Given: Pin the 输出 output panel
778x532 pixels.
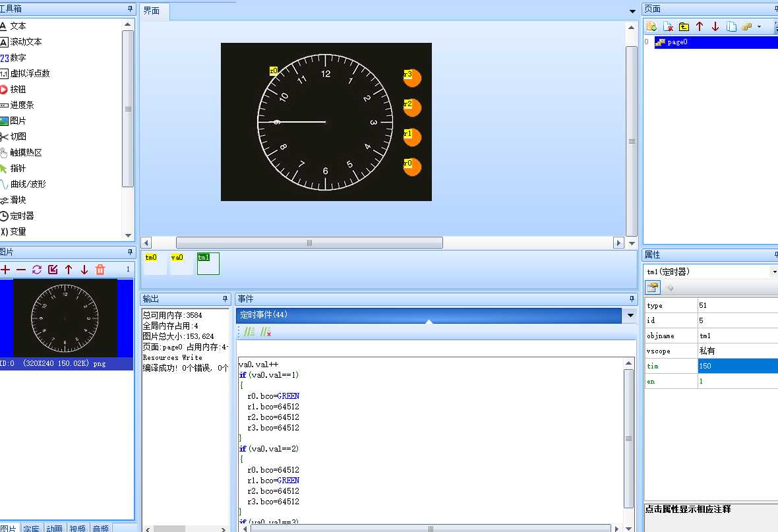Looking at the screenshot, I should (x=225, y=299).
